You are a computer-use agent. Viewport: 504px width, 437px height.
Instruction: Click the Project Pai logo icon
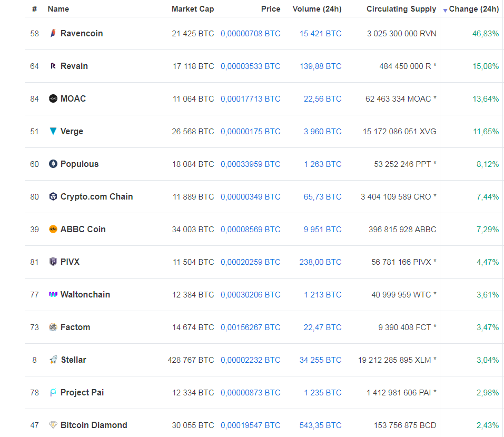pyautogui.click(x=53, y=392)
